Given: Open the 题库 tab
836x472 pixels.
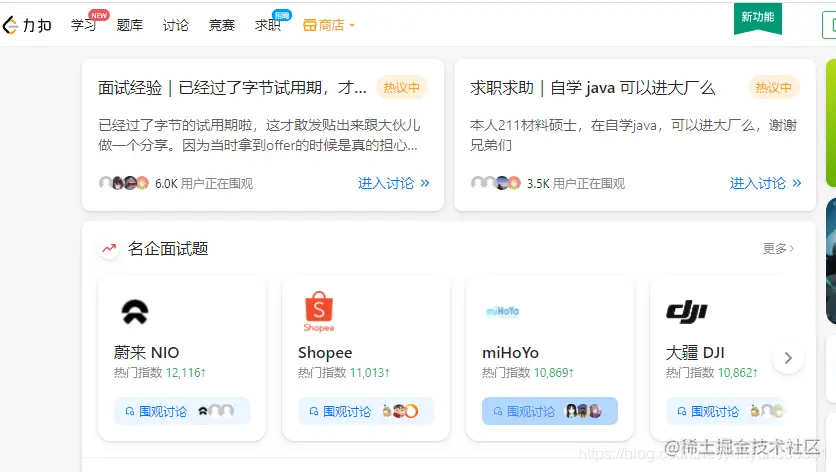Looking at the screenshot, I should click(130, 25).
